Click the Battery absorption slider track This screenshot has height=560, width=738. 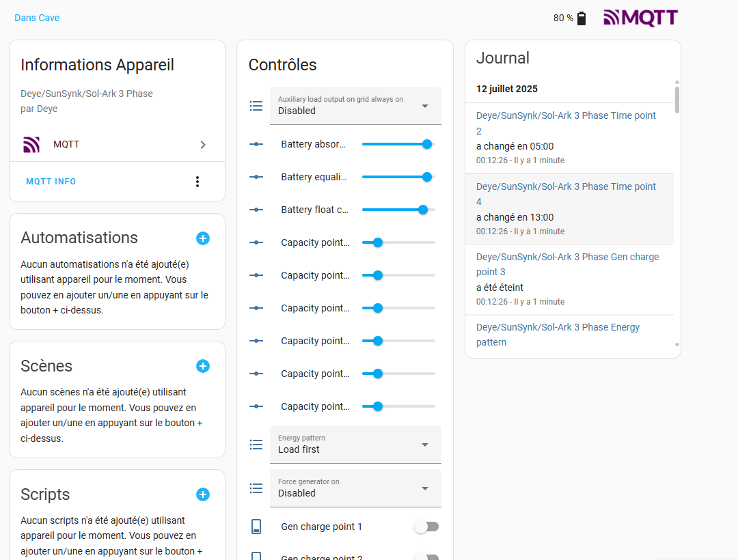tap(396, 144)
